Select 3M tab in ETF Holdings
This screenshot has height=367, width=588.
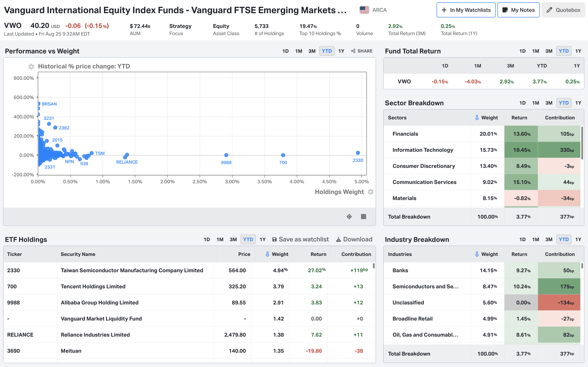click(233, 240)
